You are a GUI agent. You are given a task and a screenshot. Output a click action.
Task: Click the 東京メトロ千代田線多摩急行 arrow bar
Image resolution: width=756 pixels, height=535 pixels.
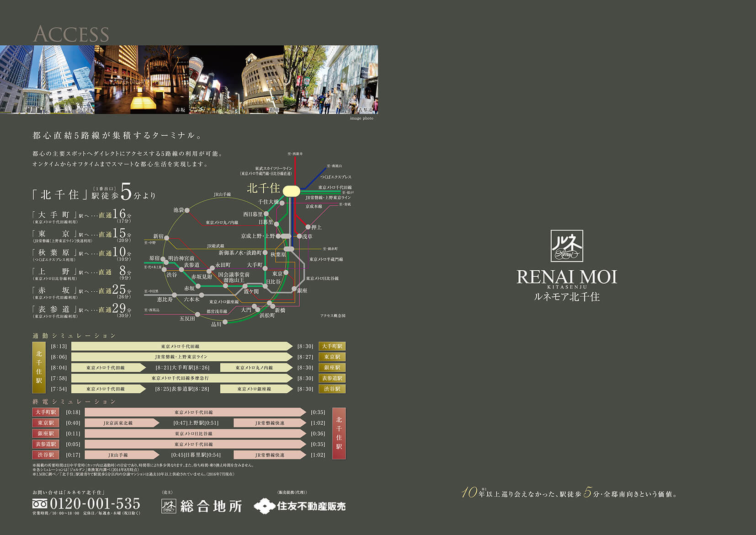(x=181, y=378)
